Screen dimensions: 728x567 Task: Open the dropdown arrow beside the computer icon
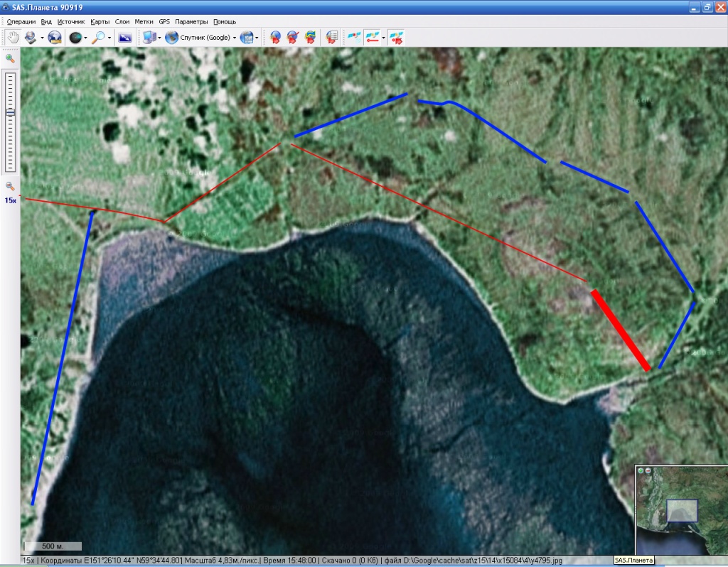pyautogui.click(x=159, y=38)
